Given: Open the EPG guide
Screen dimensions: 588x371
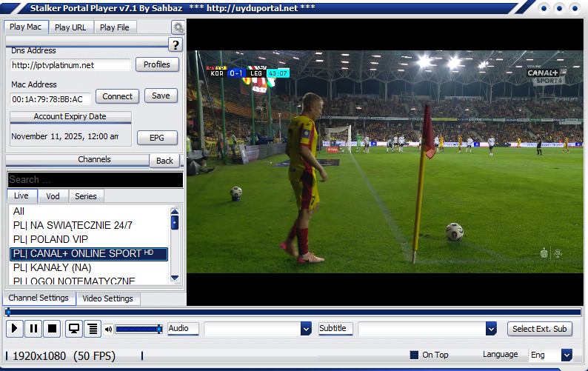Looking at the screenshot, I should (157, 138).
